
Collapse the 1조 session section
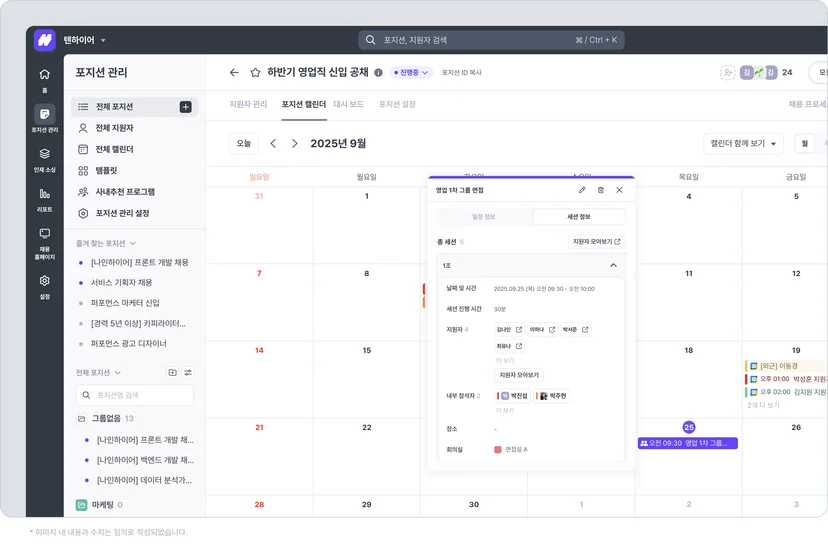[613, 265]
